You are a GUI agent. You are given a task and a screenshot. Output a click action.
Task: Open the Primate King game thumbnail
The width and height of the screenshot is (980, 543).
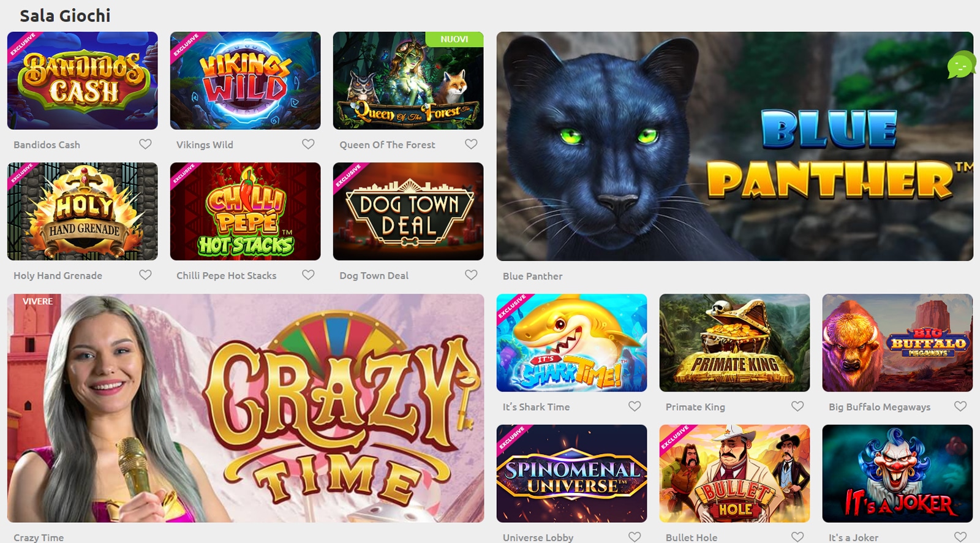734,343
